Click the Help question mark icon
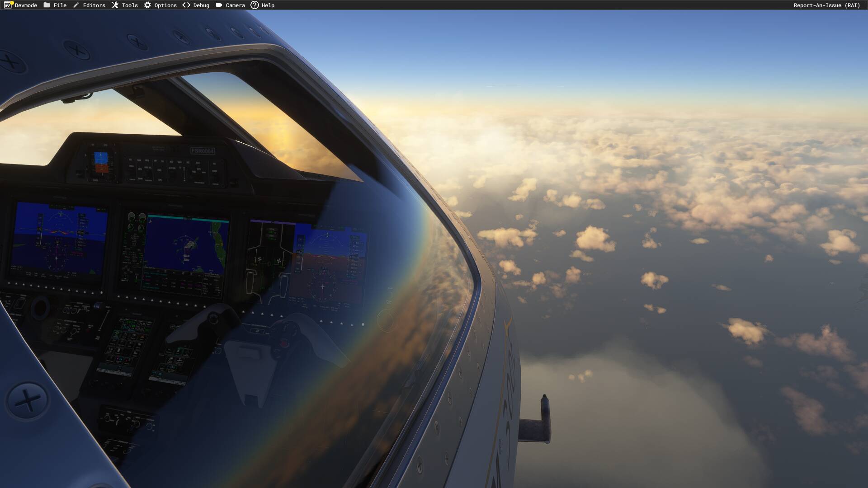The image size is (868, 488). (255, 5)
